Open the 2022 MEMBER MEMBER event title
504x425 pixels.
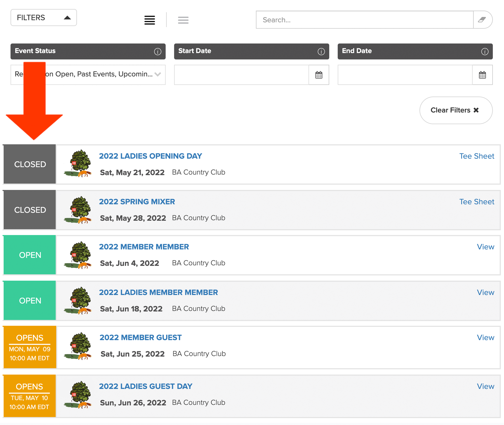pos(144,247)
